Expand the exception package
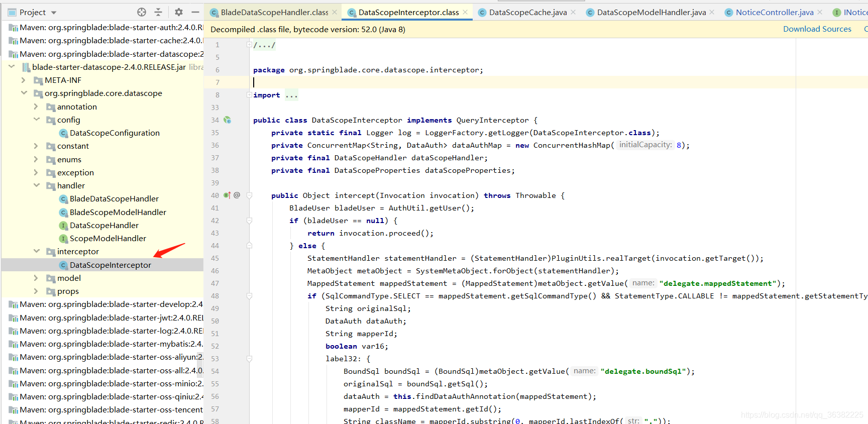The width and height of the screenshot is (868, 424). 36,172
